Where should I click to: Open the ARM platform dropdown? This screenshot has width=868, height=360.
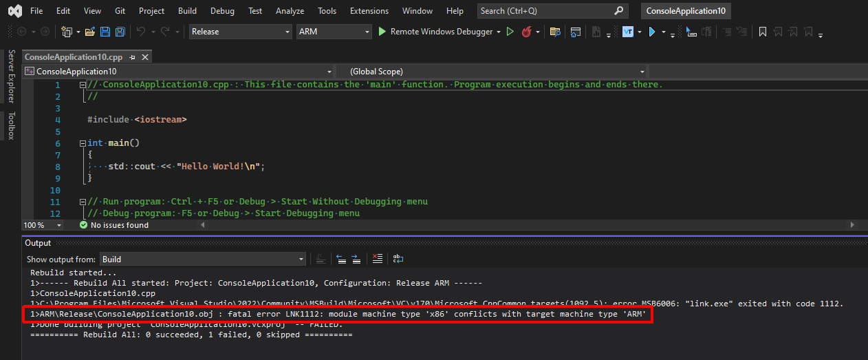[x=334, y=32]
